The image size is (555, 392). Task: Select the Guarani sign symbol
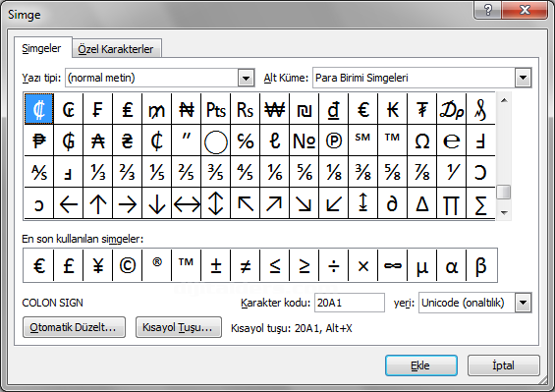click(x=69, y=140)
